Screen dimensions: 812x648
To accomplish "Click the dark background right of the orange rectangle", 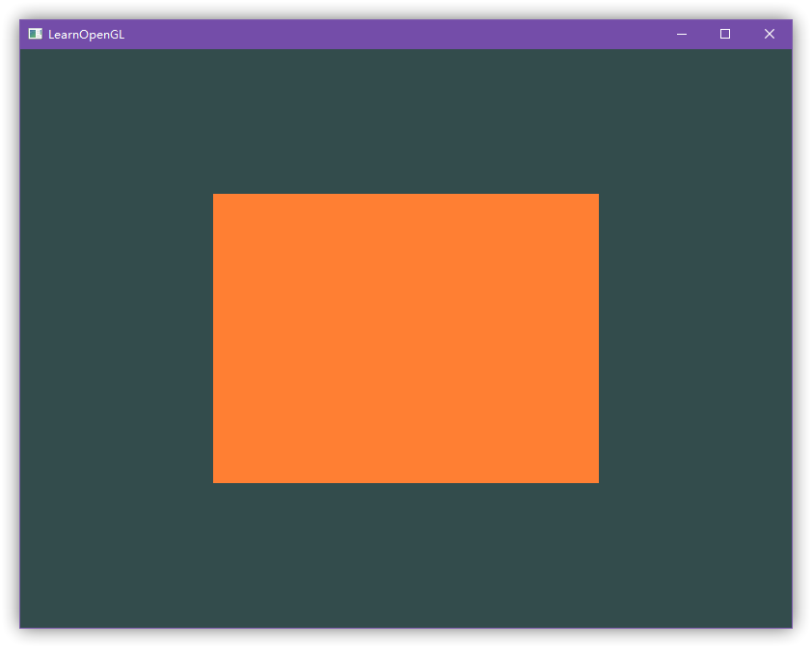I will 694,338.
